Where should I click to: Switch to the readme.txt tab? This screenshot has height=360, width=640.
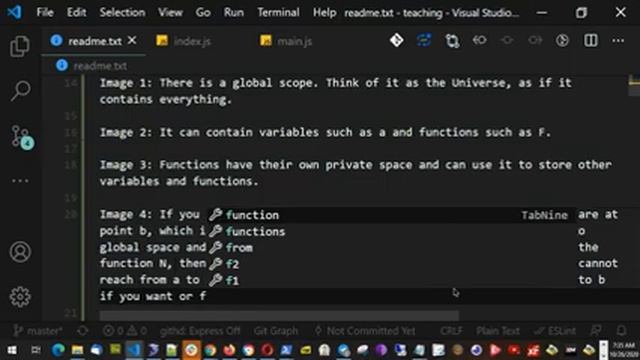click(x=93, y=41)
